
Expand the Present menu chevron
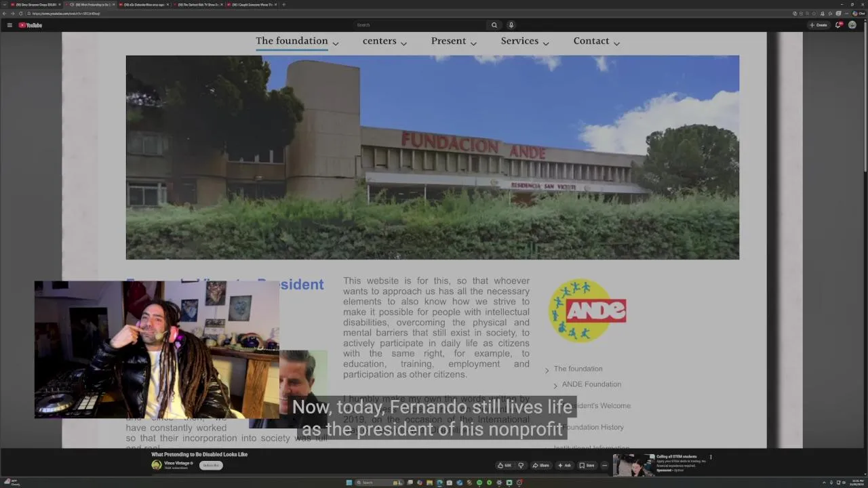(473, 43)
